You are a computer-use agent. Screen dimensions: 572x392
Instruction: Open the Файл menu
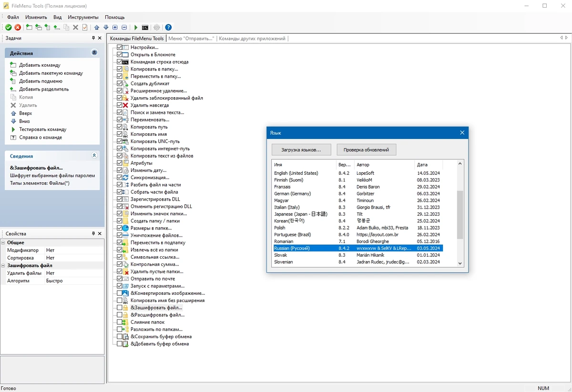click(x=13, y=17)
